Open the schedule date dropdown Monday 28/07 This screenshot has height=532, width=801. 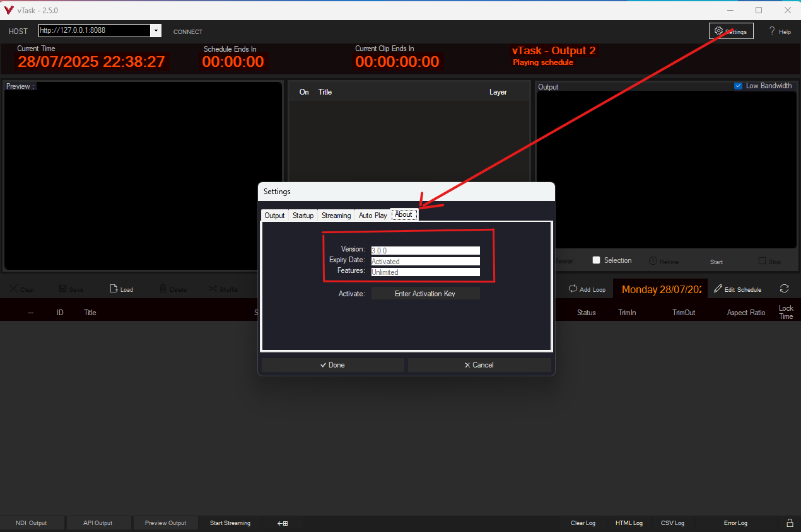[x=660, y=289]
